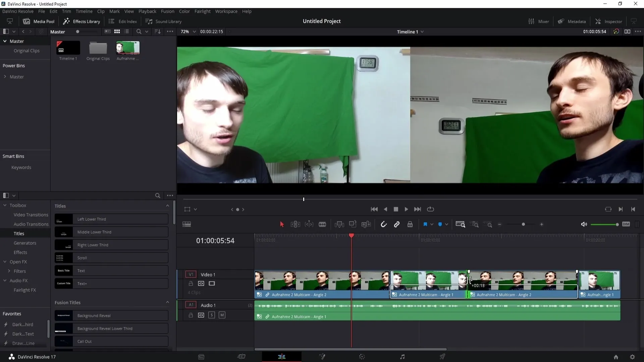Open Project Settings gear icon
644x362 pixels.
tap(632, 357)
